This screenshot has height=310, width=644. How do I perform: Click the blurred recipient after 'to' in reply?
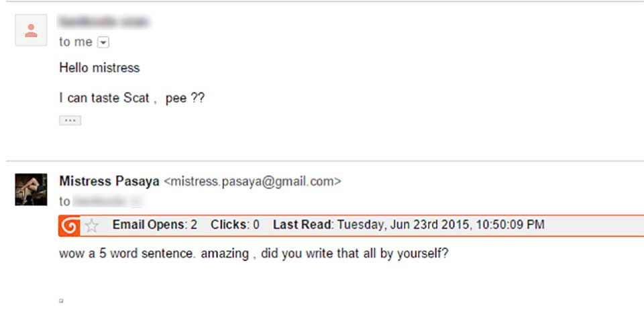tap(107, 201)
